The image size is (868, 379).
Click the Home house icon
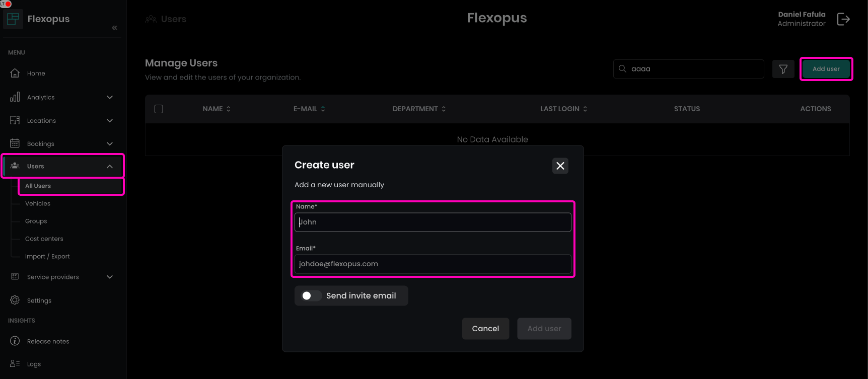pos(15,73)
